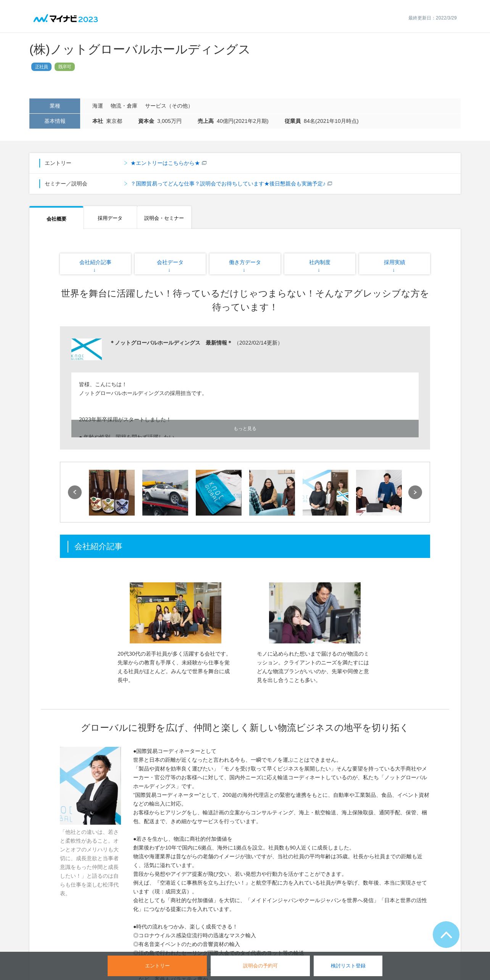Screen dimensions: 490x980
Task: Click the 正社員 tag
Action: [41, 67]
